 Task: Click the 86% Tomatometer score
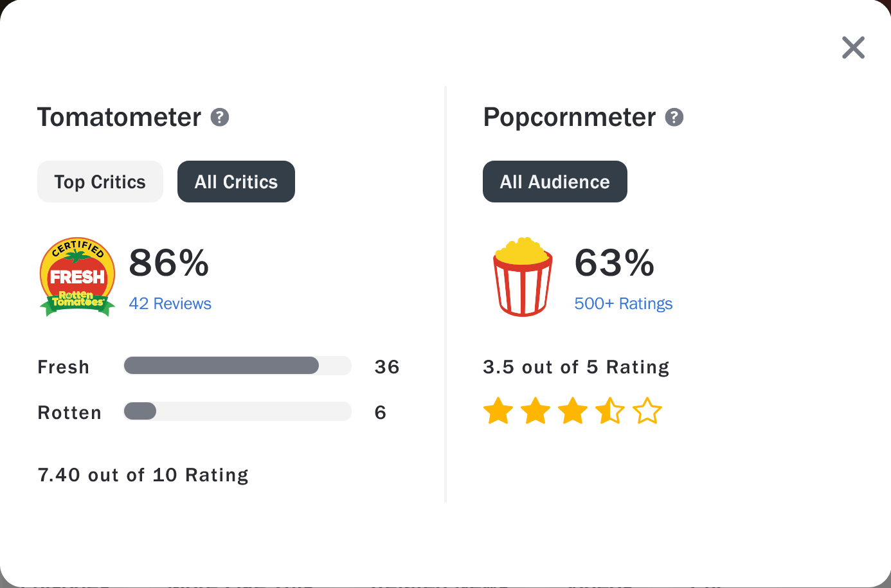tap(169, 263)
